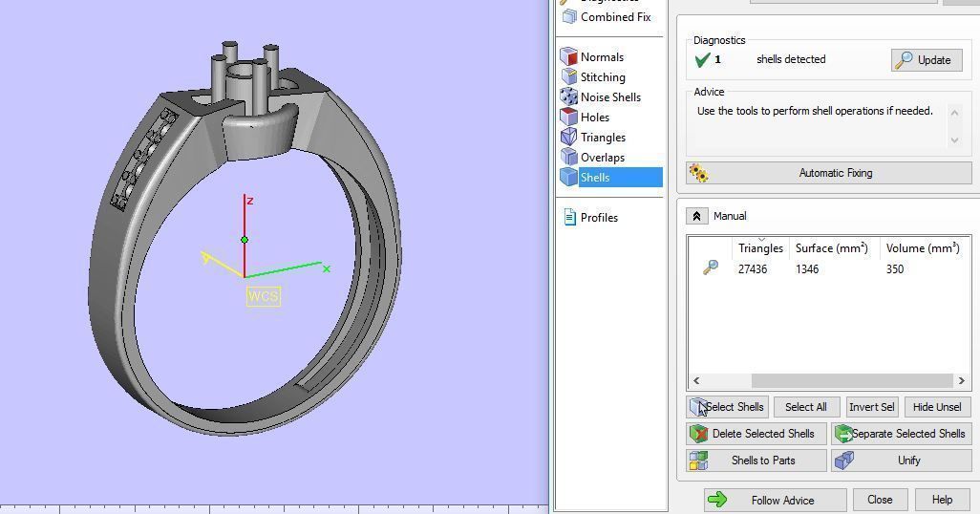Click the Normals cube icon

click(x=568, y=56)
